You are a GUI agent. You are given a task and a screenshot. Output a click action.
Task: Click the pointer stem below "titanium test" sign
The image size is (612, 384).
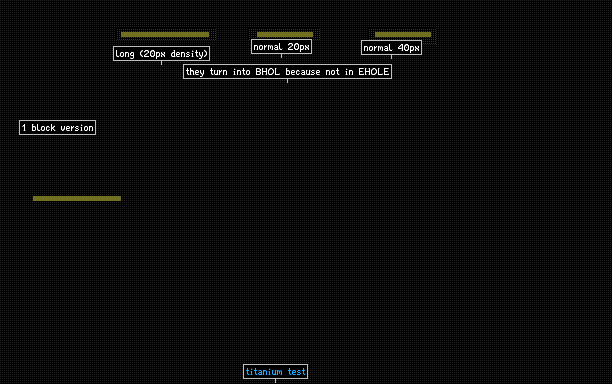point(276,381)
